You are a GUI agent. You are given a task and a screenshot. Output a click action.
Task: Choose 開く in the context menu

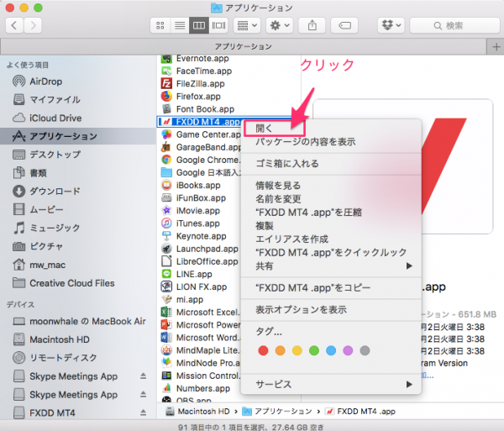tap(265, 129)
